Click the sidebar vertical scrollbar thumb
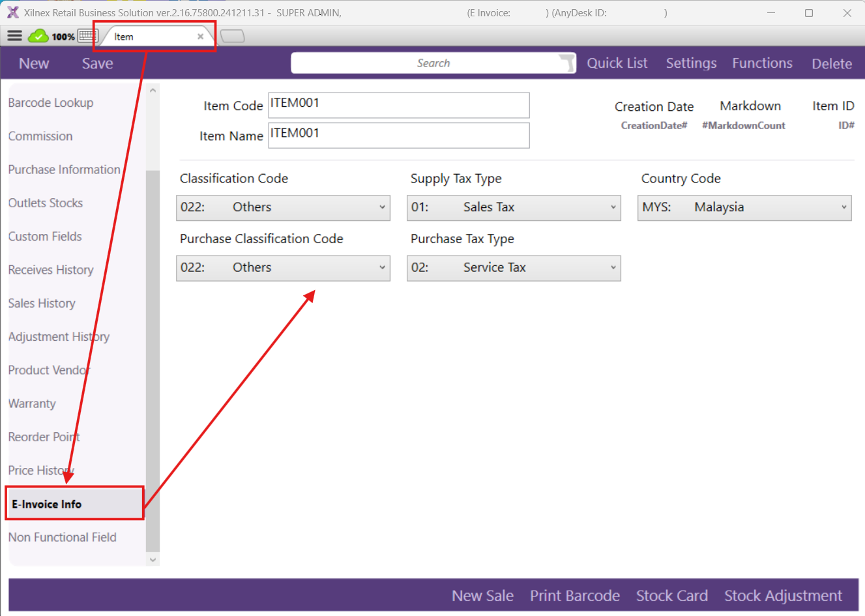 tap(153, 359)
